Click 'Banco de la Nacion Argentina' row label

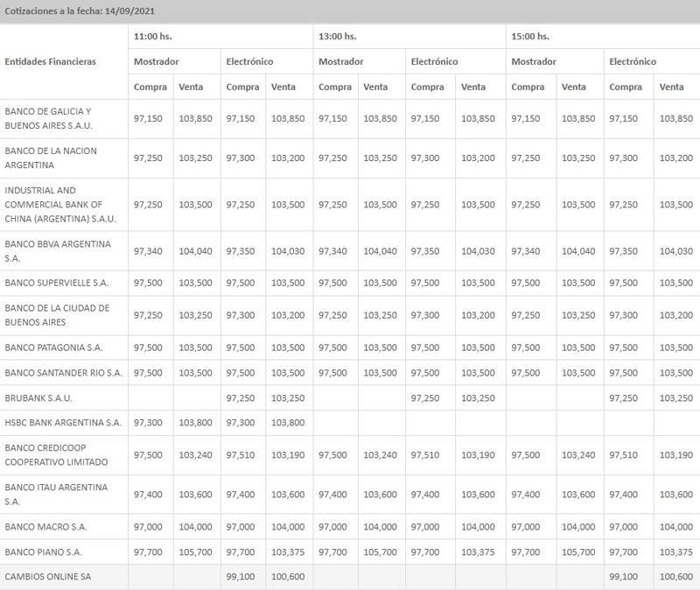[51, 158]
